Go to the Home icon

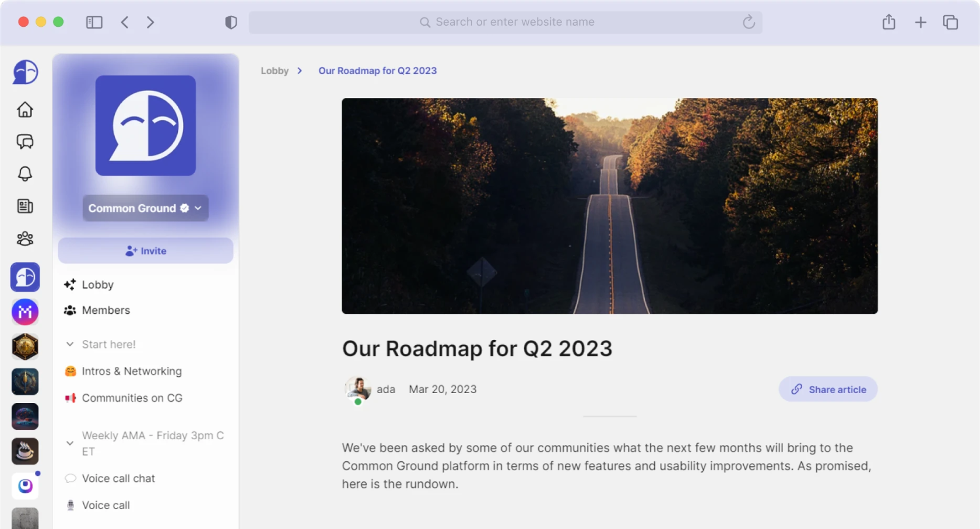coord(25,110)
